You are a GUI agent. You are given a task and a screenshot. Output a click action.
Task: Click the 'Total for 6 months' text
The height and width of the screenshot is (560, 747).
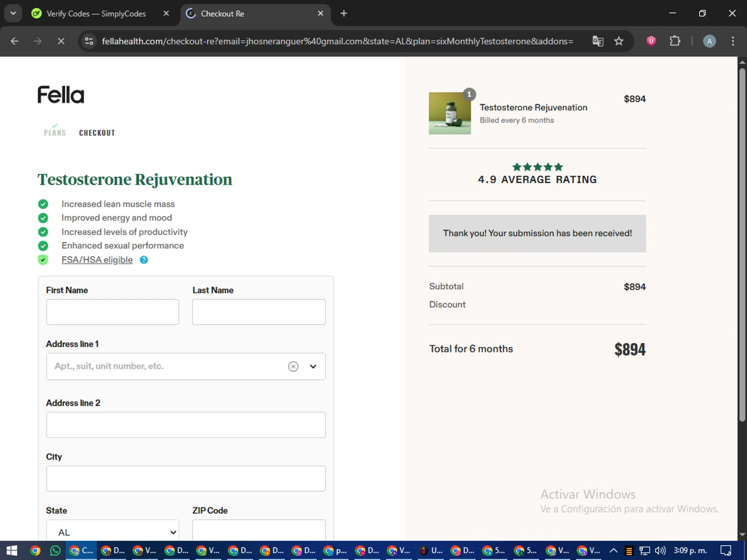coord(471,349)
